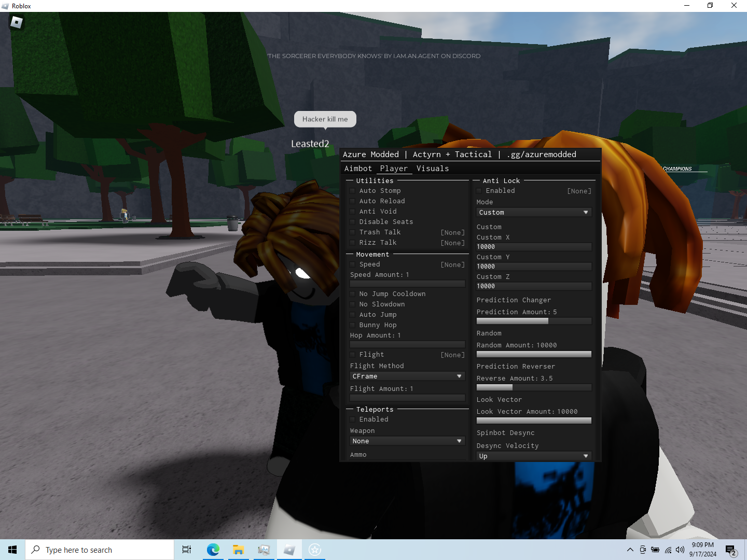The image size is (747, 560).
Task: Set Rizz Talk keybind [None]
Action: tap(453, 243)
